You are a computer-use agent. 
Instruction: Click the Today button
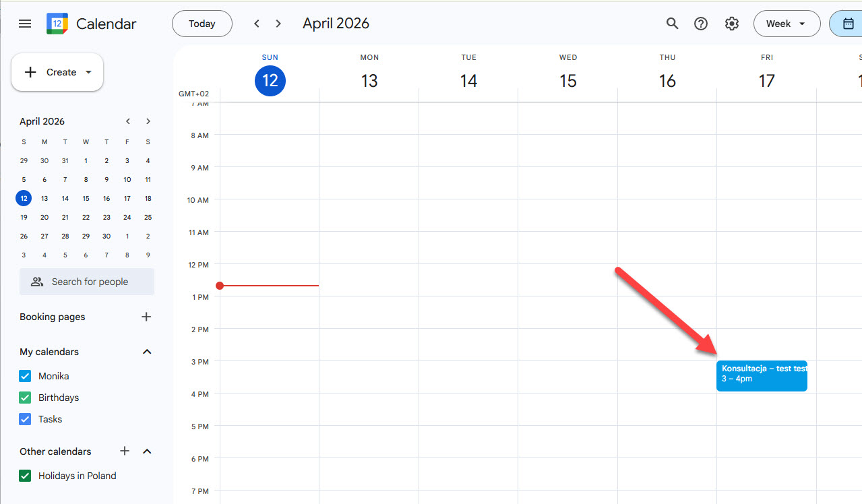(202, 24)
